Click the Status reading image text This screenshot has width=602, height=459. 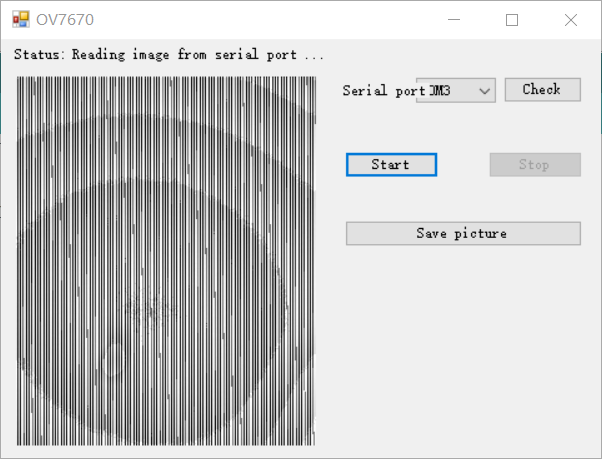point(169,55)
